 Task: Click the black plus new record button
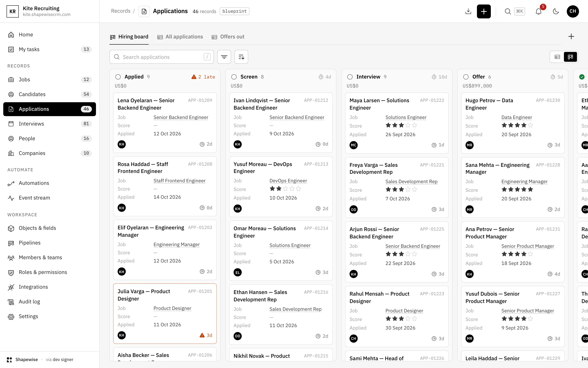[483, 11]
